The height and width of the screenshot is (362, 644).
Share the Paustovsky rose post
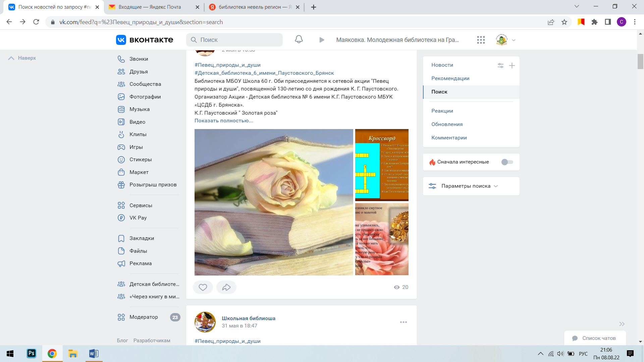coord(226,287)
